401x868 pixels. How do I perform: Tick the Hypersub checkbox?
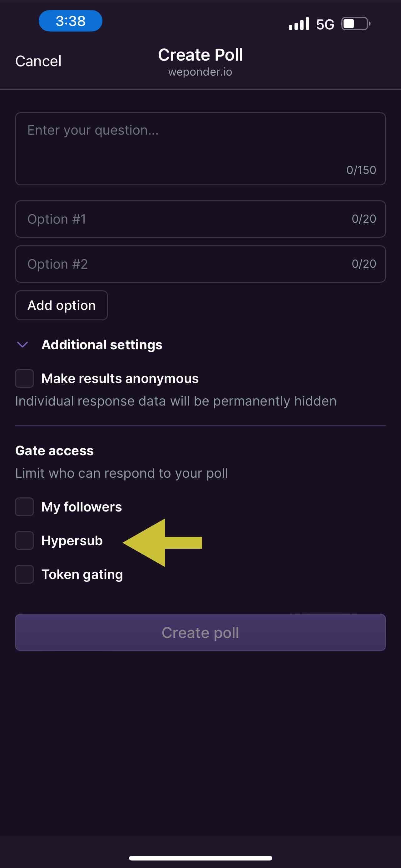tap(24, 541)
